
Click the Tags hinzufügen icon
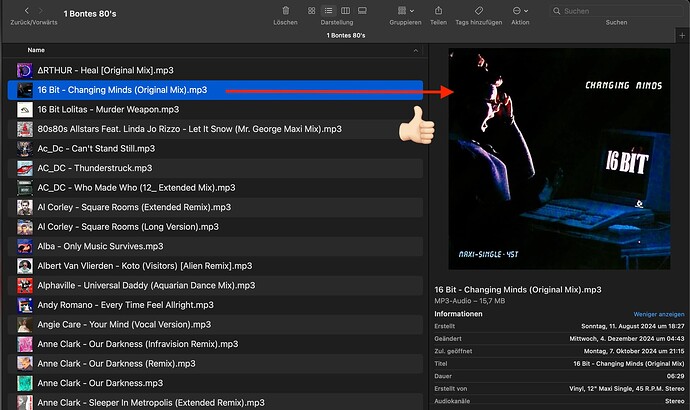tap(479, 11)
